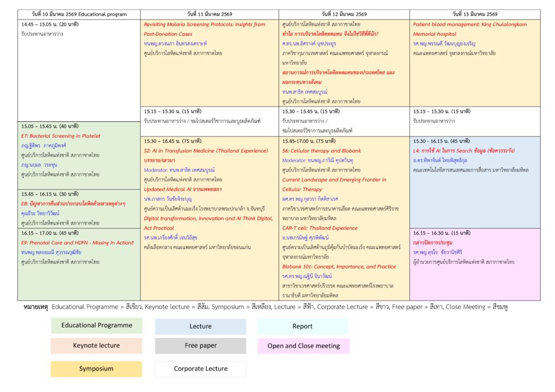Click the Educational Programme green legend box

(x=96, y=325)
